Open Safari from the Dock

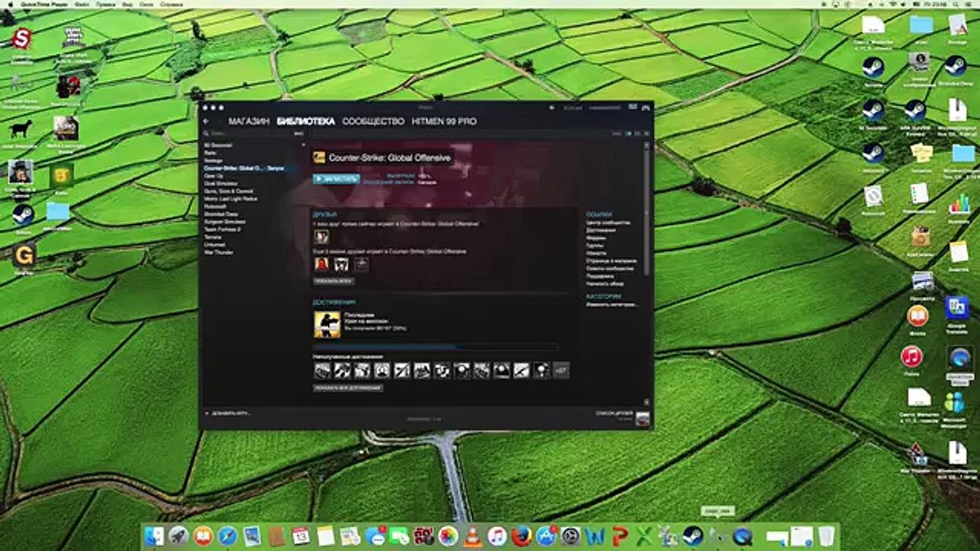[x=227, y=536]
